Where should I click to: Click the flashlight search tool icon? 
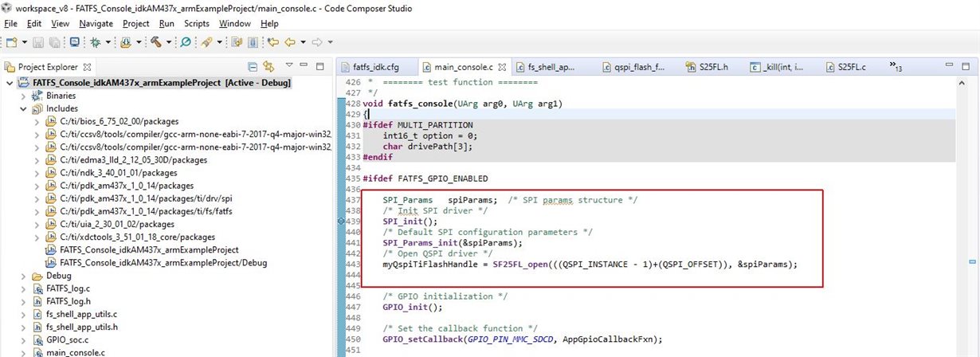click(x=206, y=41)
